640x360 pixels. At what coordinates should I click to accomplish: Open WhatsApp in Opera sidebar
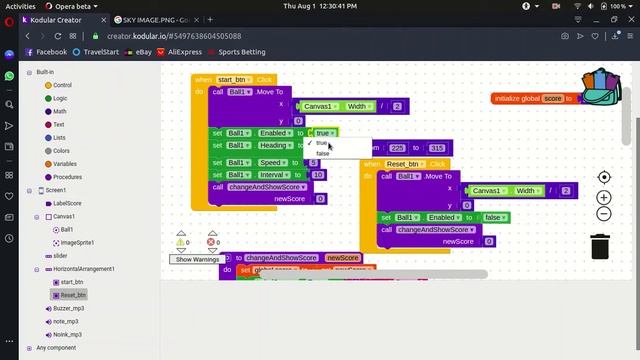9,76
